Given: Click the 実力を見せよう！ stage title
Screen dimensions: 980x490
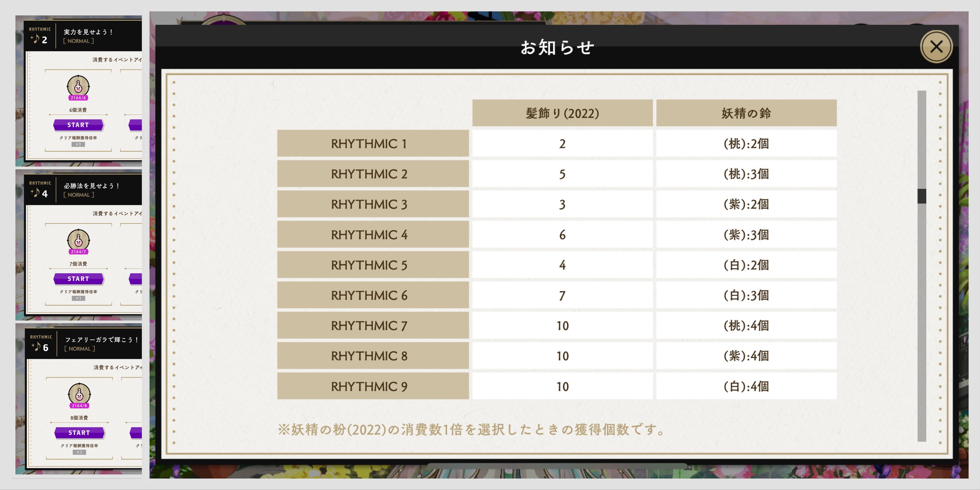Looking at the screenshot, I should click(88, 32).
